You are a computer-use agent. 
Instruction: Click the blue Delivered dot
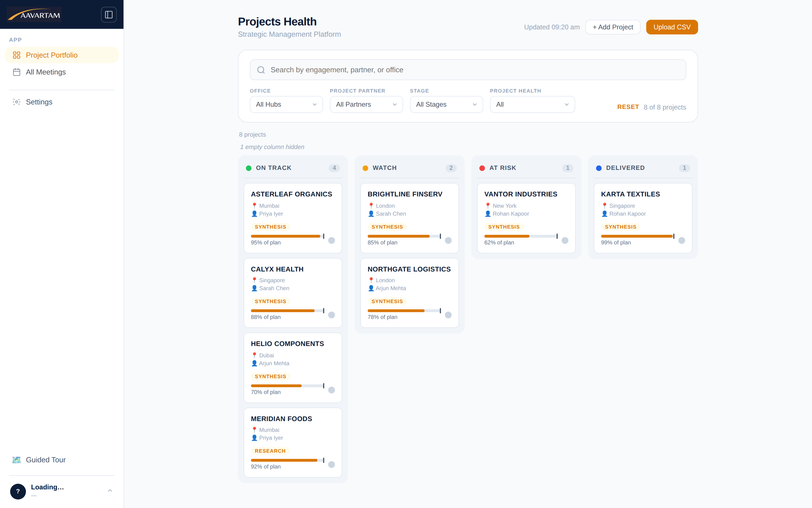pyautogui.click(x=599, y=168)
